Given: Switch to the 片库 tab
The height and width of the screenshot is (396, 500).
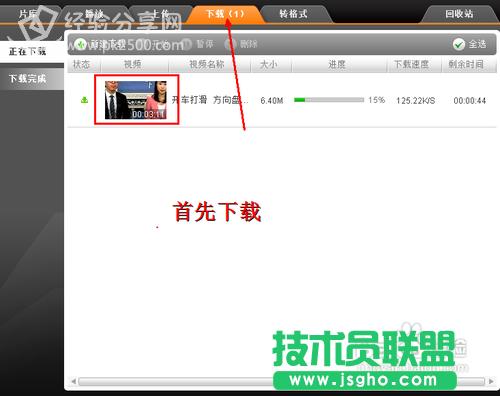Looking at the screenshot, I should coord(28,14).
